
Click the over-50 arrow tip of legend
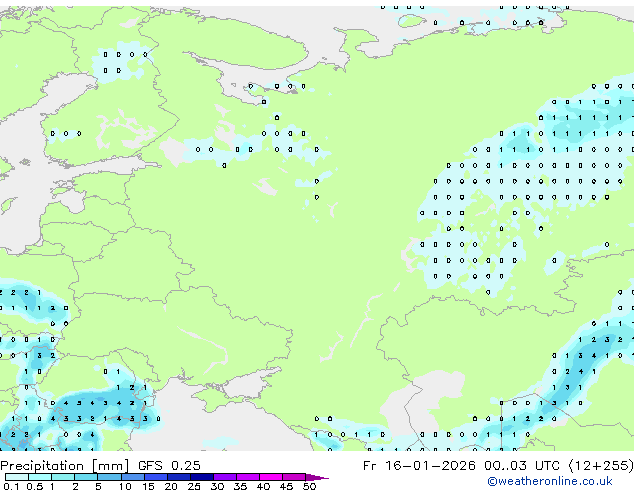(317, 478)
